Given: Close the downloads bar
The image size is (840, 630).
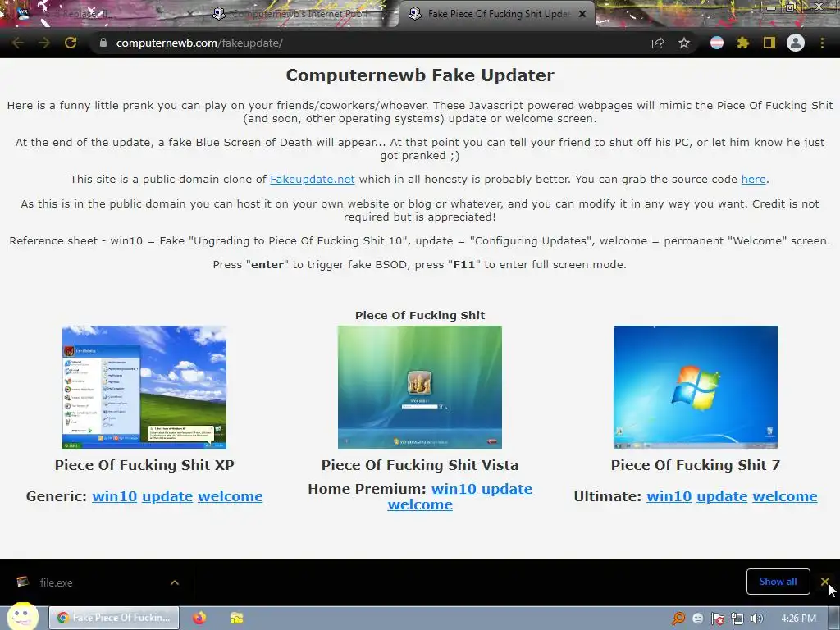Looking at the screenshot, I should 825,582.
